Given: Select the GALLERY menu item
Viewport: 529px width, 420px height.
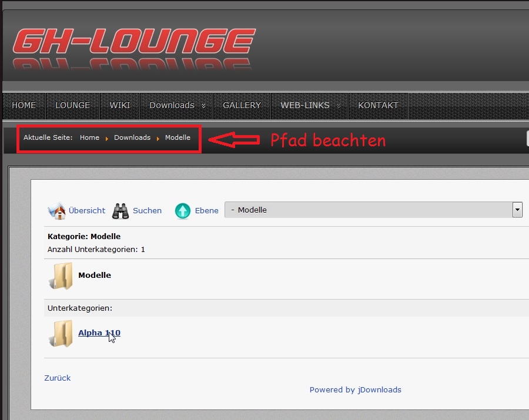Looking at the screenshot, I should [x=242, y=106].
